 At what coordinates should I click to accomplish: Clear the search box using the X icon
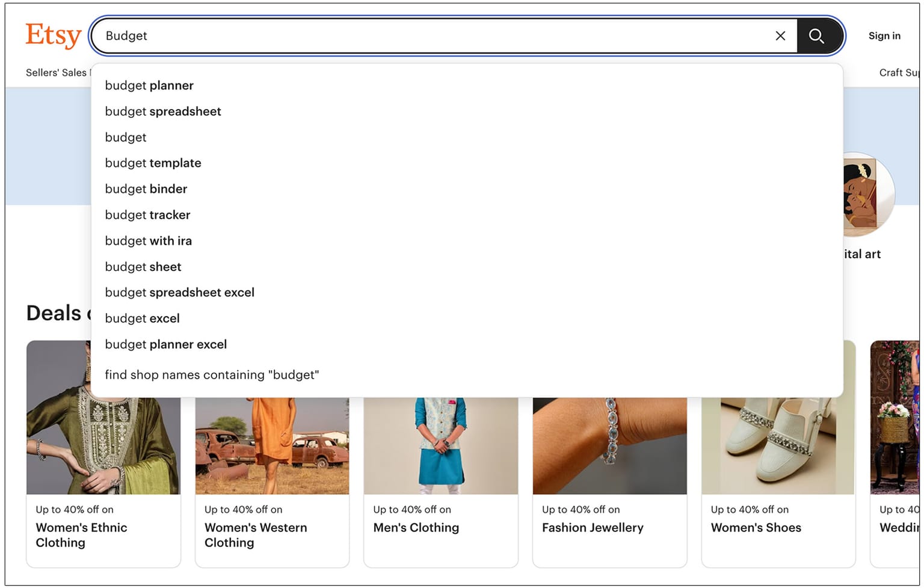click(780, 36)
